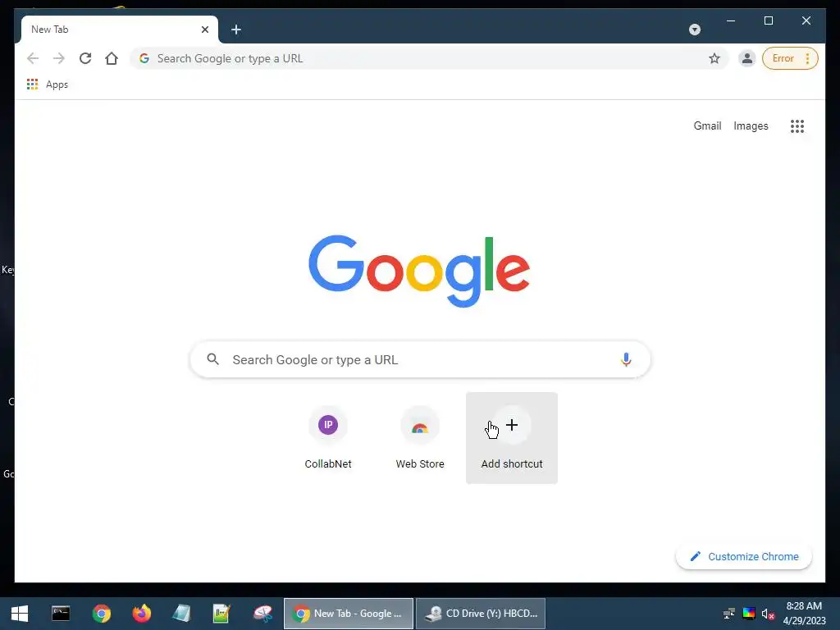Open the Gmail link
This screenshot has width=840, height=630.
[707, 126]
